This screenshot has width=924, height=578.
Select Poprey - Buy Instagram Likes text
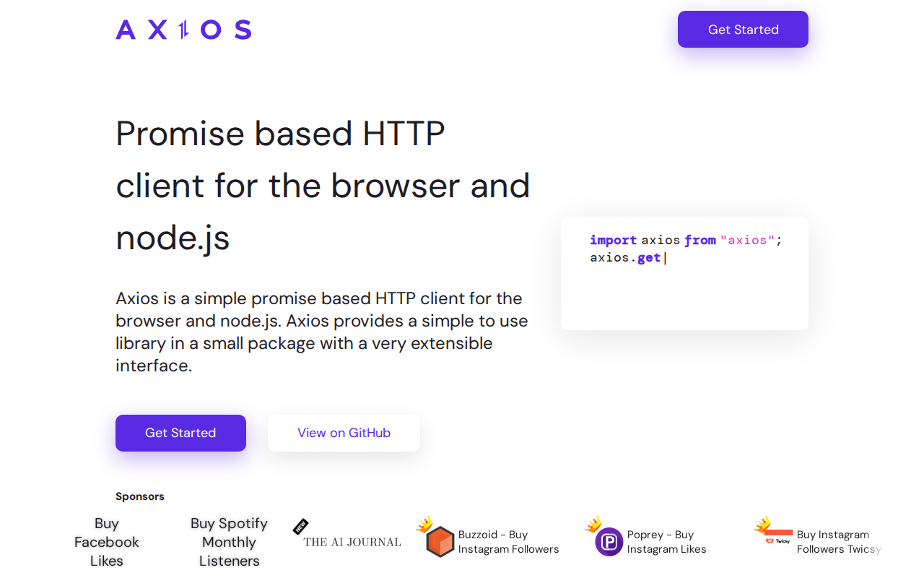(x=666, y=542)
